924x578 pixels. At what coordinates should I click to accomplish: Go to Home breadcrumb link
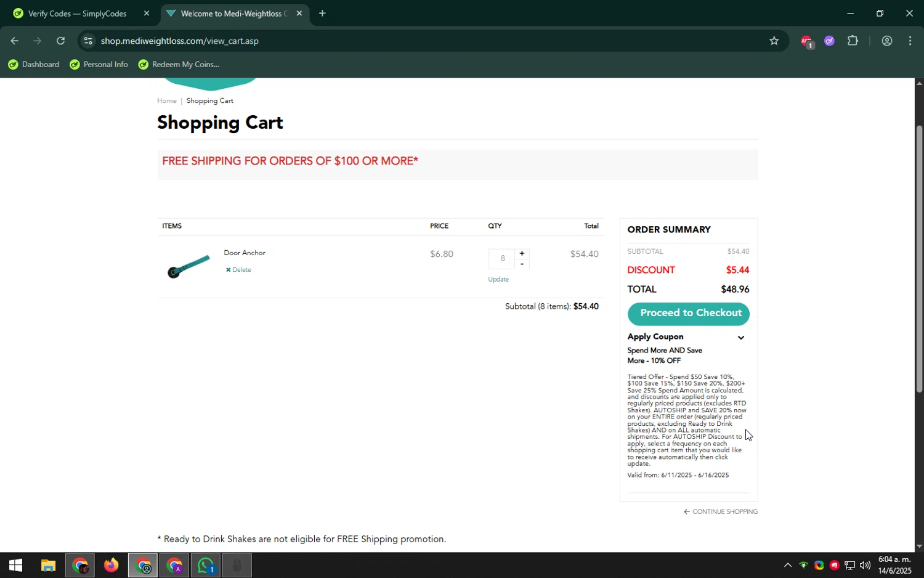(x=167, y=100)
